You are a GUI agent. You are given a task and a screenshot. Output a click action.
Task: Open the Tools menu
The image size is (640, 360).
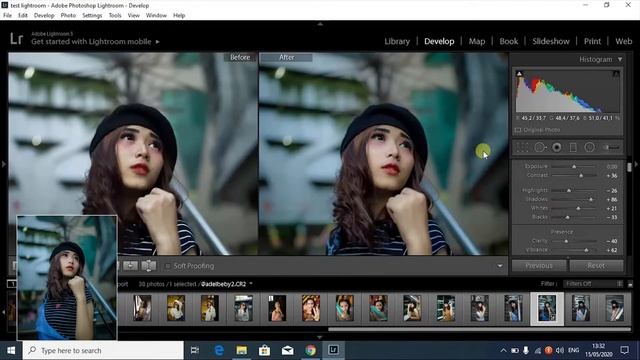click(115, 16)
